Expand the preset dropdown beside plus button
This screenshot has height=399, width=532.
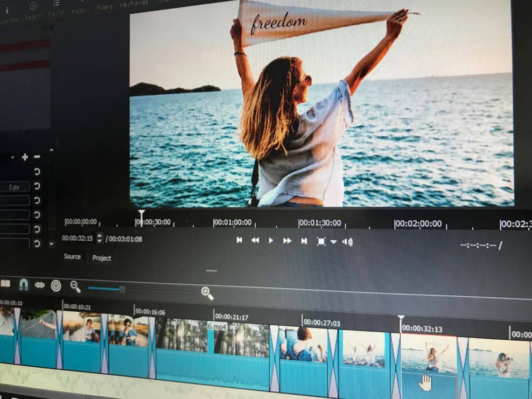[13, 157]
